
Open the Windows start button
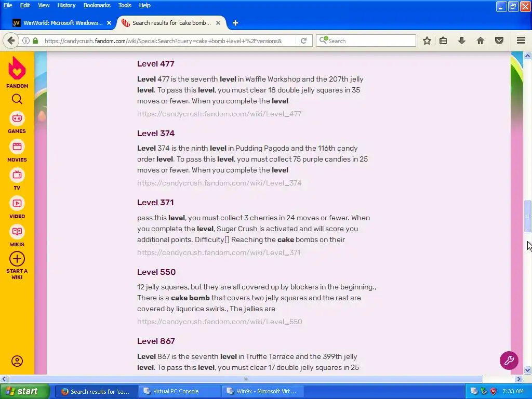tap(25, 391)
